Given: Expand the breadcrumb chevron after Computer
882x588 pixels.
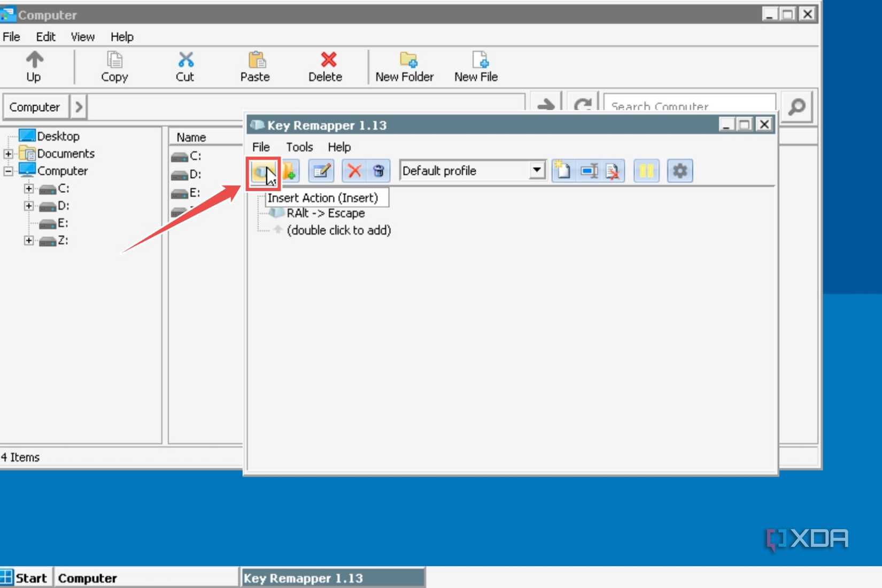Looking at the screenshot, I should [x=79, y=107].
